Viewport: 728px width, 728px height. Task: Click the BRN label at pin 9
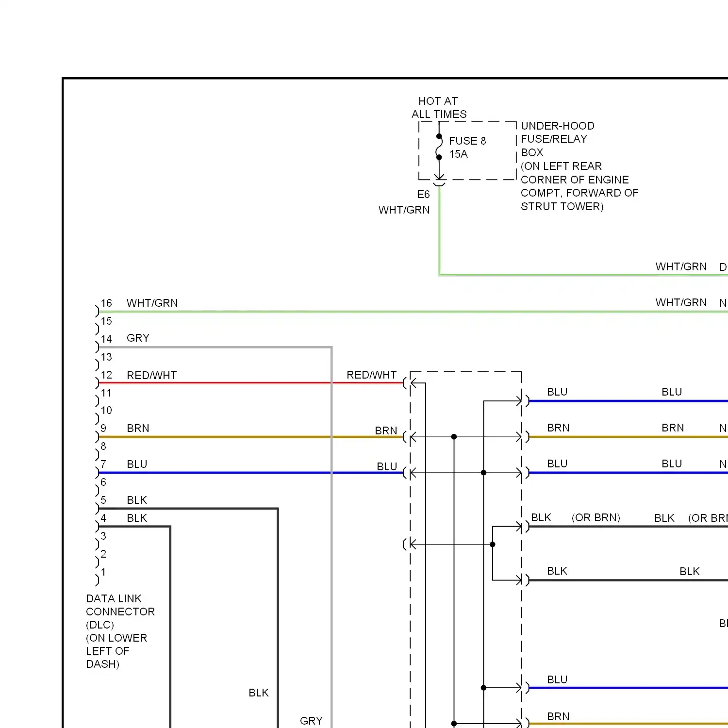(138, 429)
